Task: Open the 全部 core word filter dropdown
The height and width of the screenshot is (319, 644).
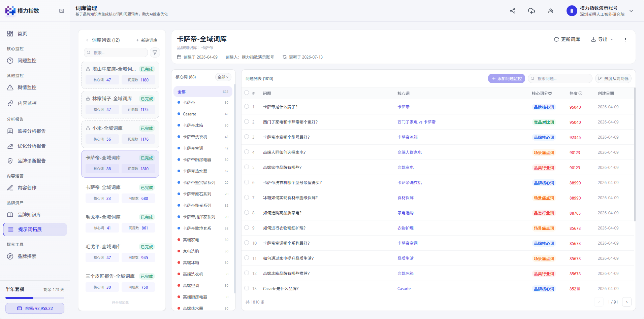Action: (223, 77)
